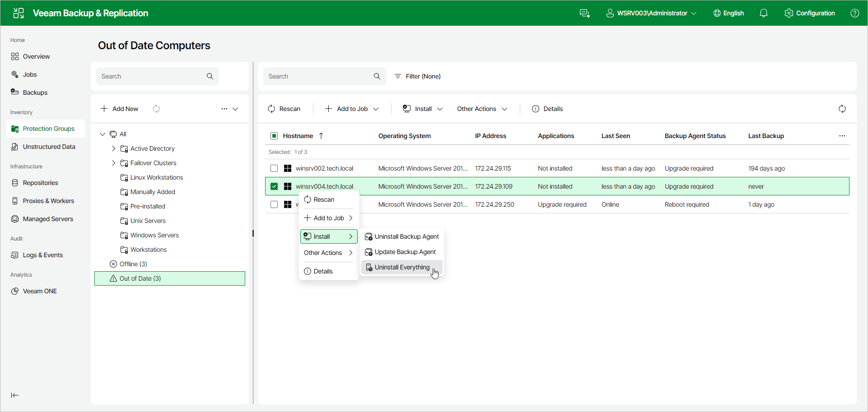Open the column settings three-dot menu
Image resolution: width=868 pixels, height=412 pixels.
(842, 136)
